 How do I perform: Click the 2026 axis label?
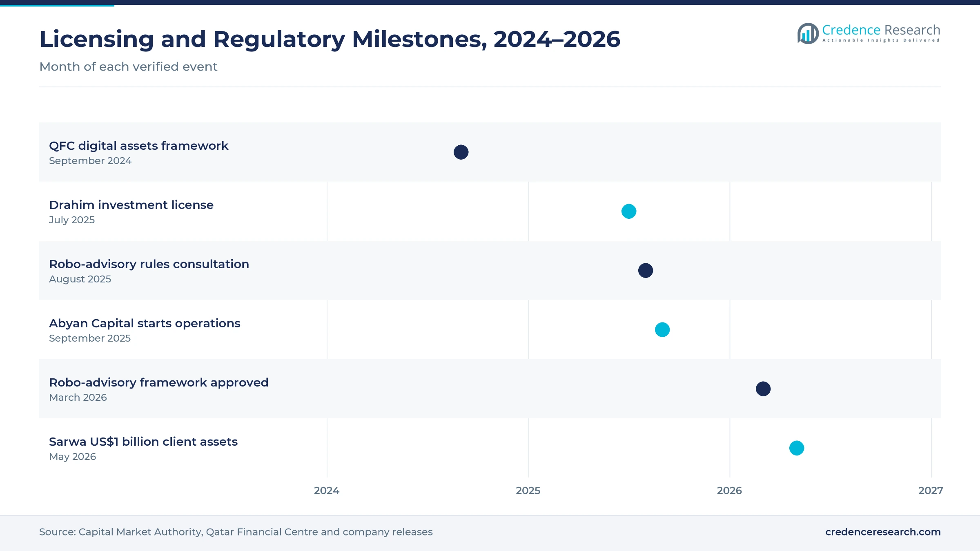click(x=729, y=491)
